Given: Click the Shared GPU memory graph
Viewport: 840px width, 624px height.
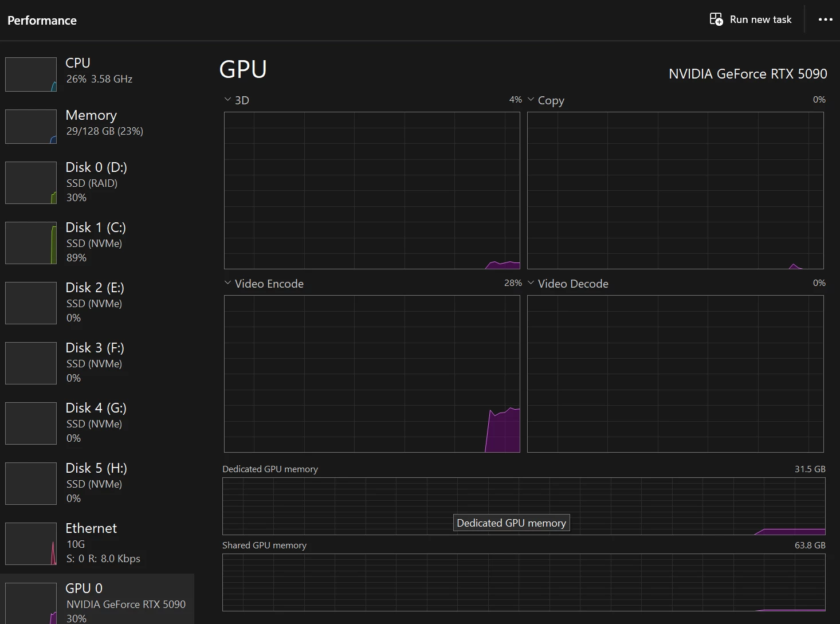Looking at the screenshot, I should point(524,582).
